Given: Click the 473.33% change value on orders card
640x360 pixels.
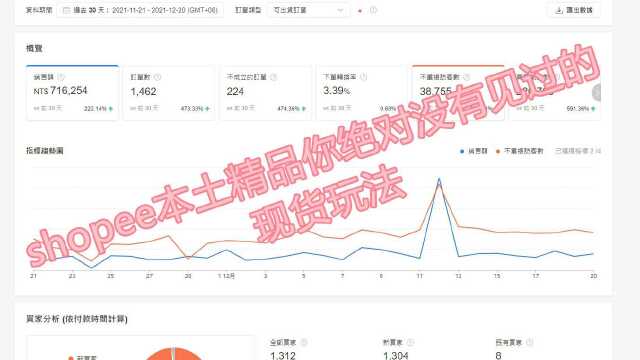Looking at the screenshot, I should click(x=192, y=109).
